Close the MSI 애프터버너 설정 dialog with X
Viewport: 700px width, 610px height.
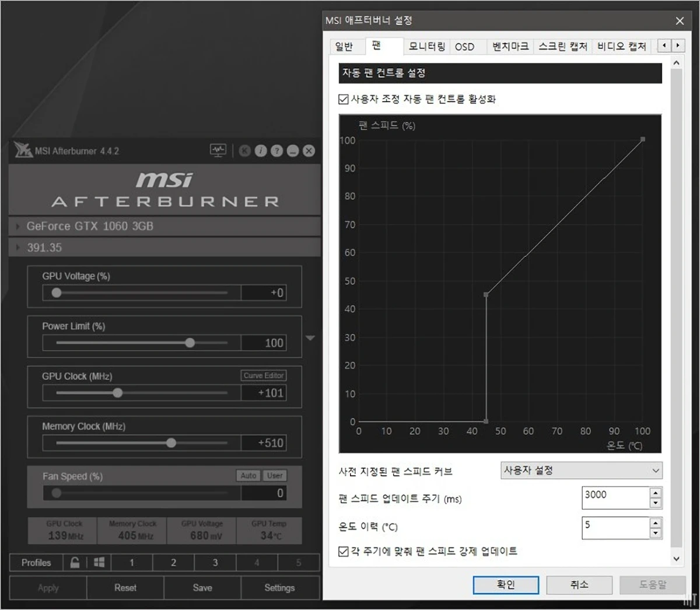(x=680, y=21)
